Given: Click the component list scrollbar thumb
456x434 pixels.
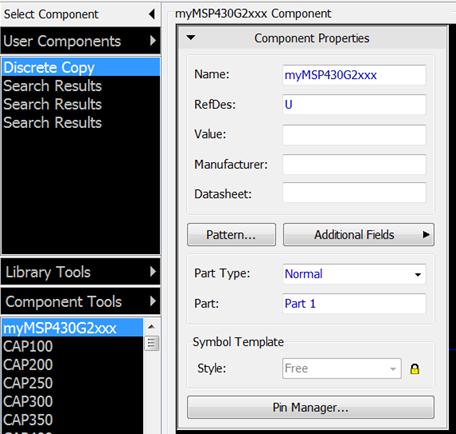Looking at the screenshot, I should point(151,343).
